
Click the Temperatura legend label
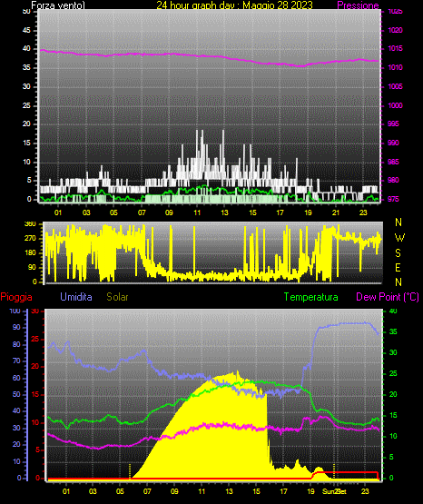tap(311, 297)
